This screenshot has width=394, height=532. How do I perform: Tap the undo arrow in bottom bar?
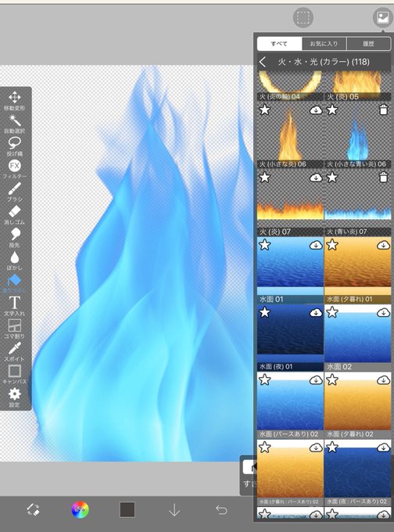[221, 510]
